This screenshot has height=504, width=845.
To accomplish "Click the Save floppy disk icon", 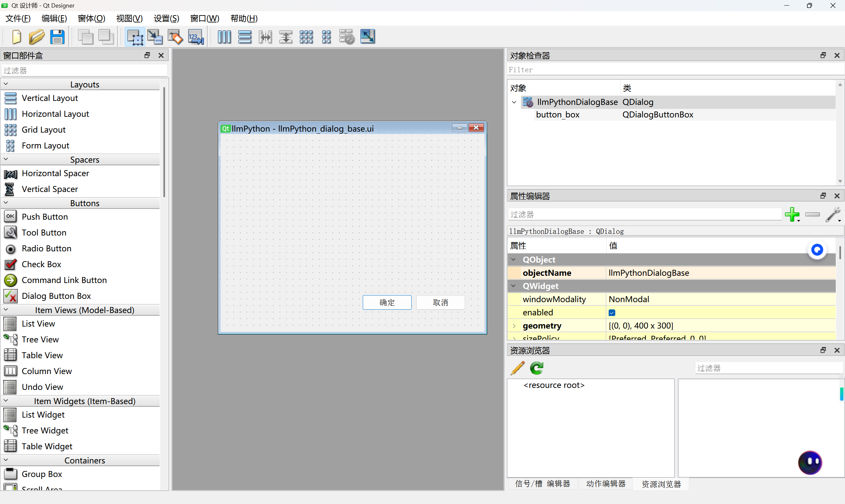I will tap(57, 37).
